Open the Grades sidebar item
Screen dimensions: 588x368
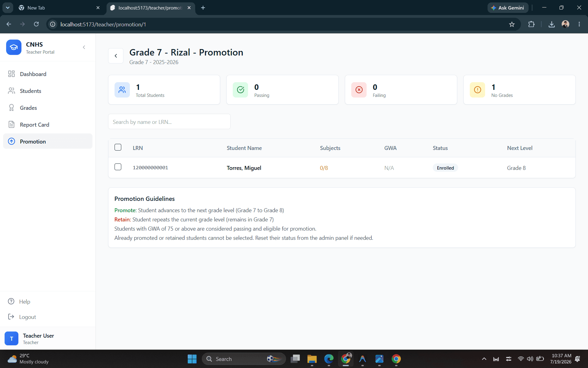[x=48, y=108]
